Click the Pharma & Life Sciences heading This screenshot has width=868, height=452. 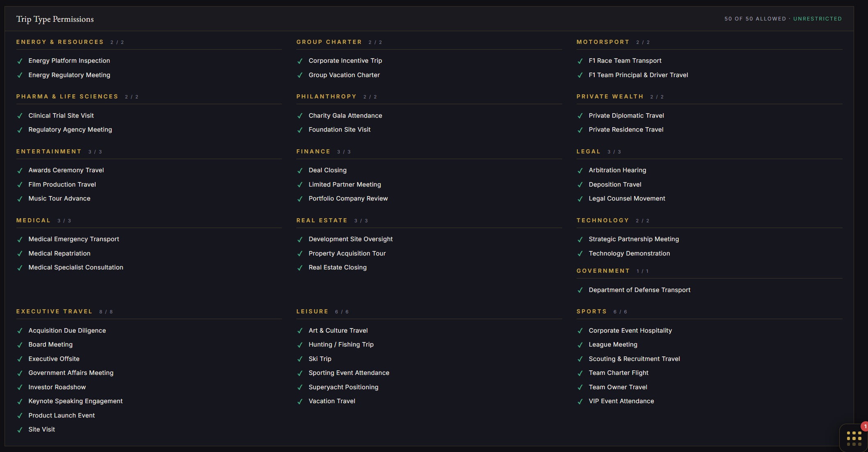(67, 97)
